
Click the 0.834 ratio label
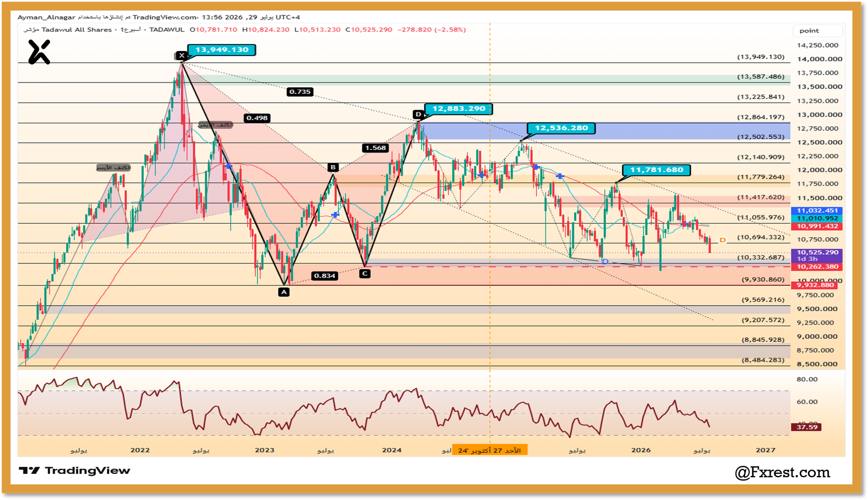(x=324, y=276)
